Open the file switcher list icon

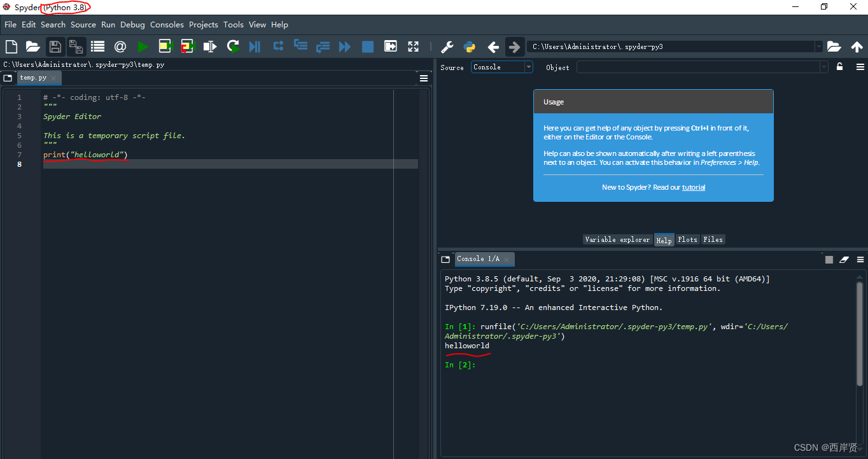click(x=97, y=46)
